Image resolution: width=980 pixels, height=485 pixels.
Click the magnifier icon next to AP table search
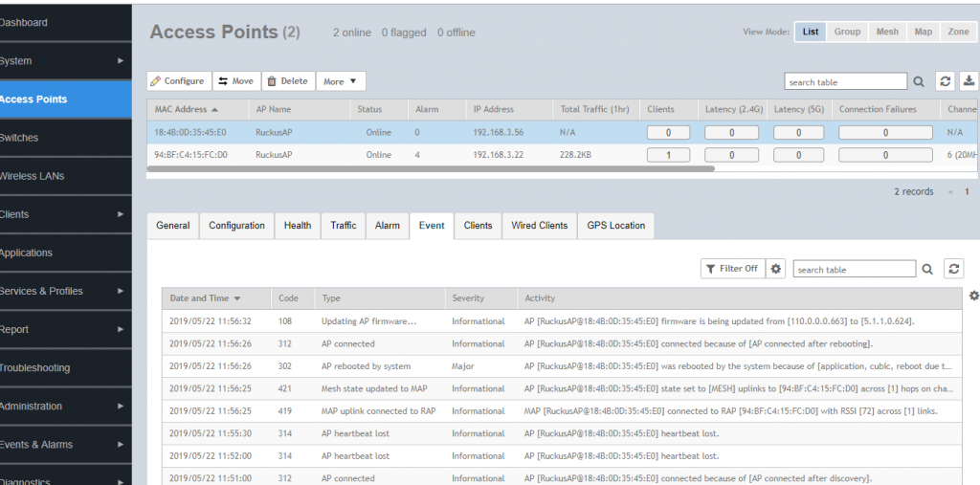(x=919, y=82)
